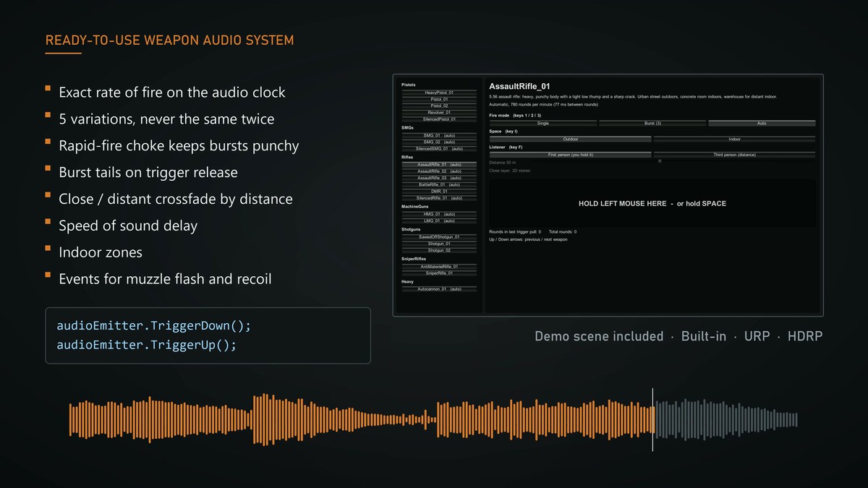Click the AssaultRifle_01 title heading

tap(520, 87)
